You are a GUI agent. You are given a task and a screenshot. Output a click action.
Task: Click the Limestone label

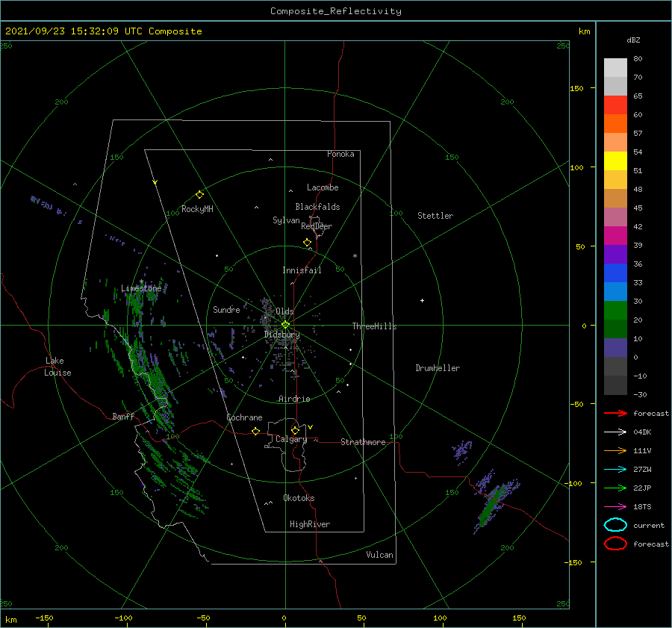tap(141, 288)
